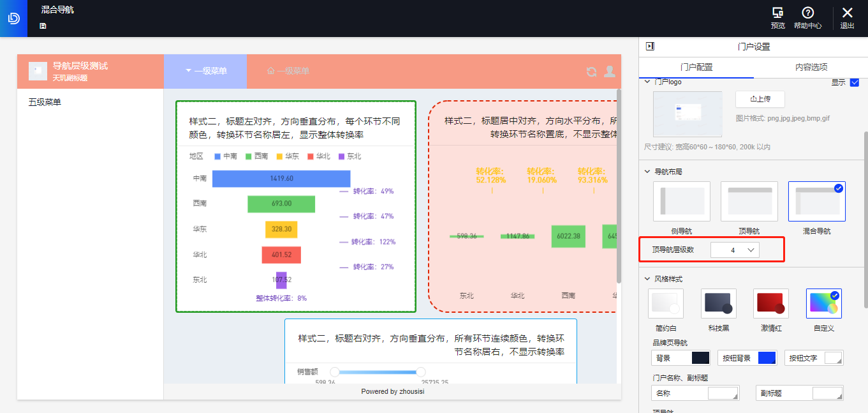Click the user avatar icon in portal header

[x=610, y=72]
